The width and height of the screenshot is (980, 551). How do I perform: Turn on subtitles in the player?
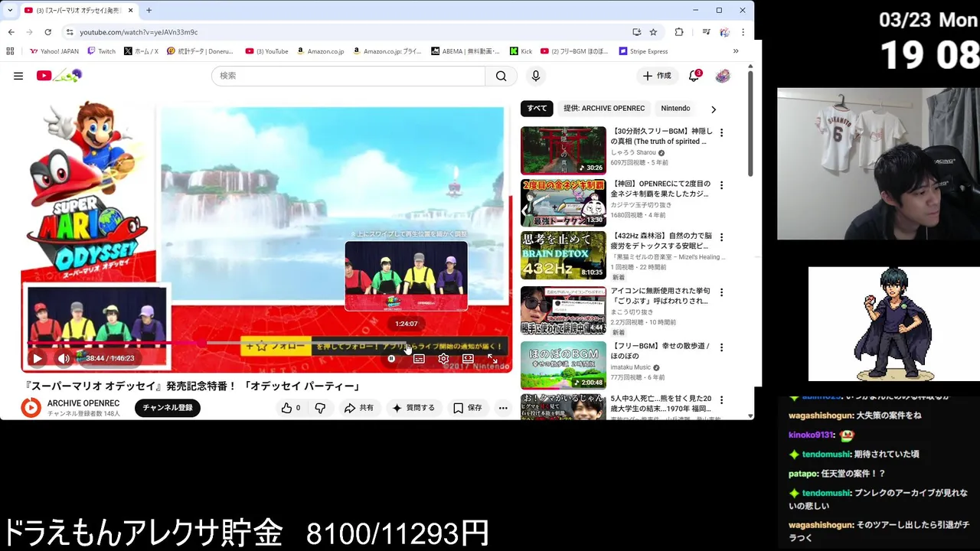click(x=419, y=358)
